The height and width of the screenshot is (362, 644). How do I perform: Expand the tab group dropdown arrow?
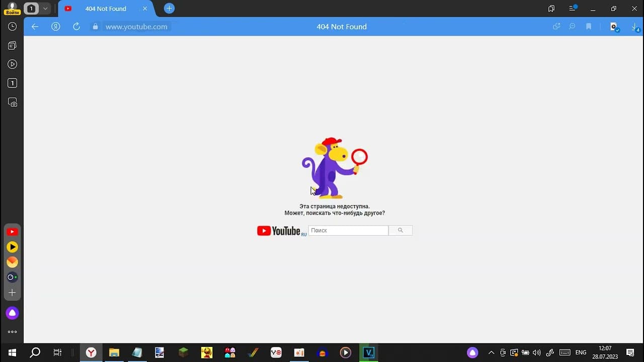pyautogui.click(x=45, y=9)
